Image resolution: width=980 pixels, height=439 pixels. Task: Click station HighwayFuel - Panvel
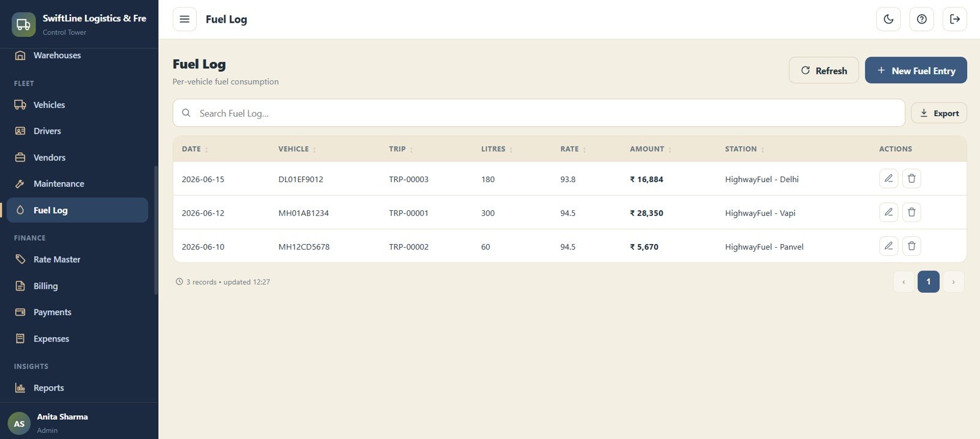click(764, 247)
